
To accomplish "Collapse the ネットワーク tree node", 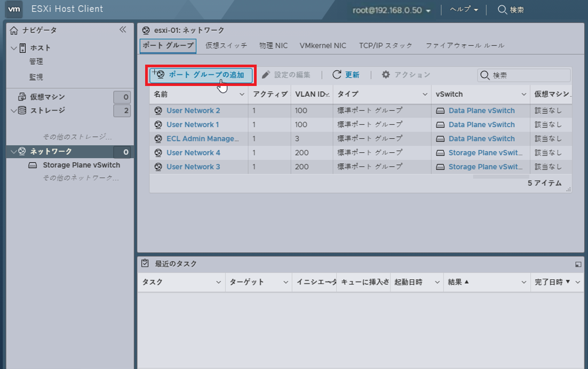I will pyautogui.click(x=13, y=152).
